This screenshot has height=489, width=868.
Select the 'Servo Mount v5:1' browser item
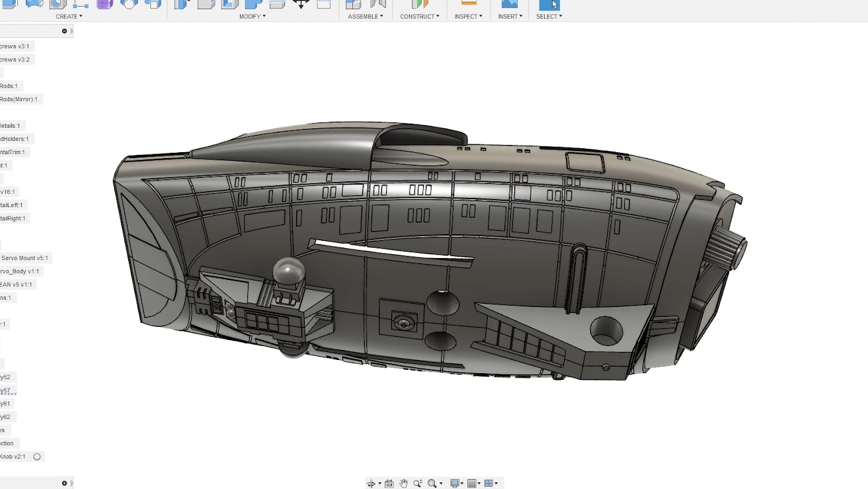tap(24, 258)
